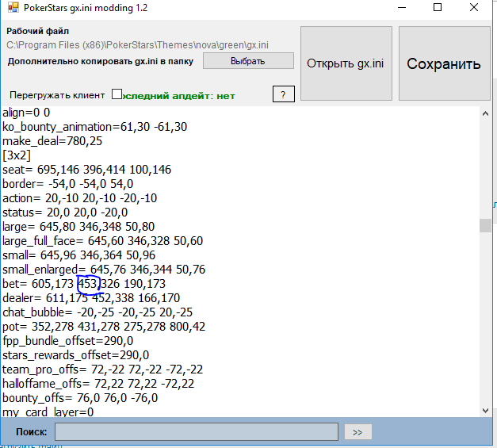Open gx.ini with Открыть gx.ini button
Screen dimensions: 497x448
(346, 63)
